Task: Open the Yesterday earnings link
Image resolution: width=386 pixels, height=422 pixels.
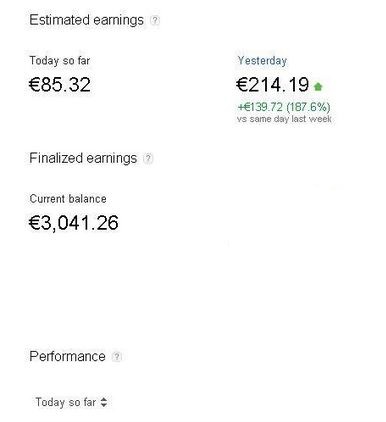Action: tap(262, 61)
